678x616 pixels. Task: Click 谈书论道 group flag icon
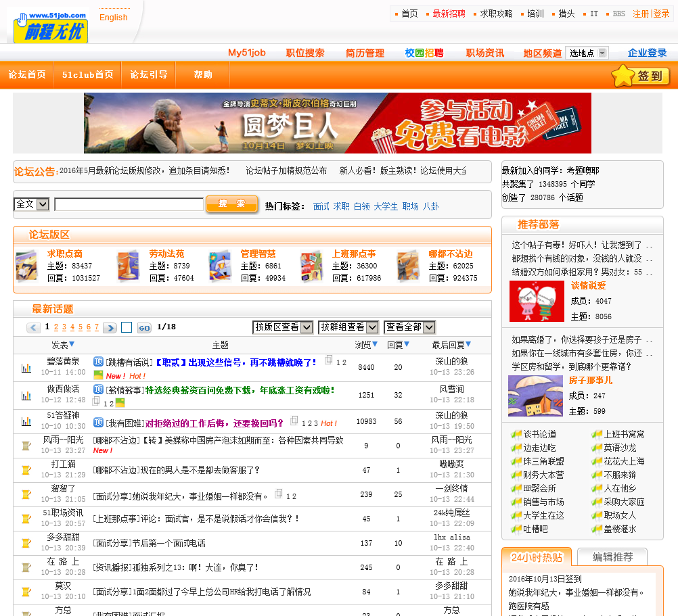516,435
